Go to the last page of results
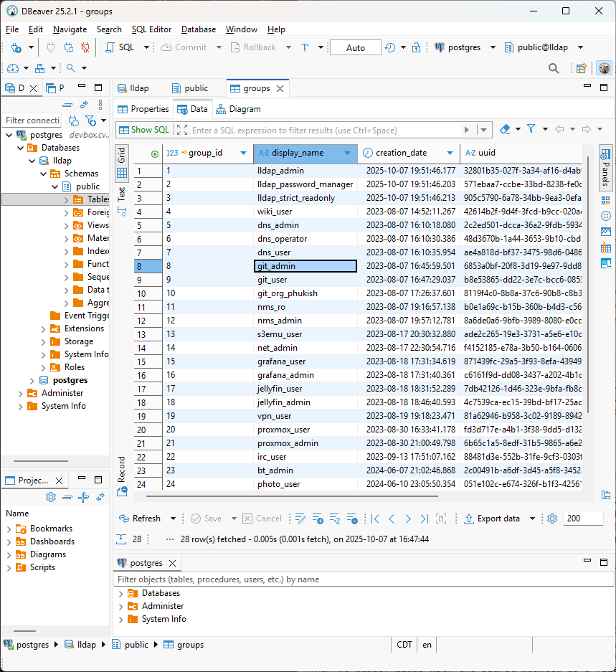 (x=425, y=519)
